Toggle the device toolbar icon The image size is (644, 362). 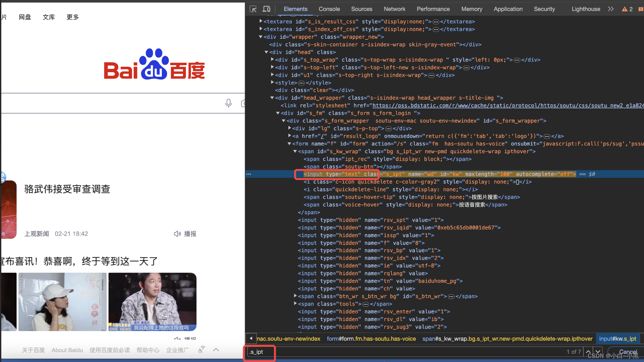(x=266, y=9)
